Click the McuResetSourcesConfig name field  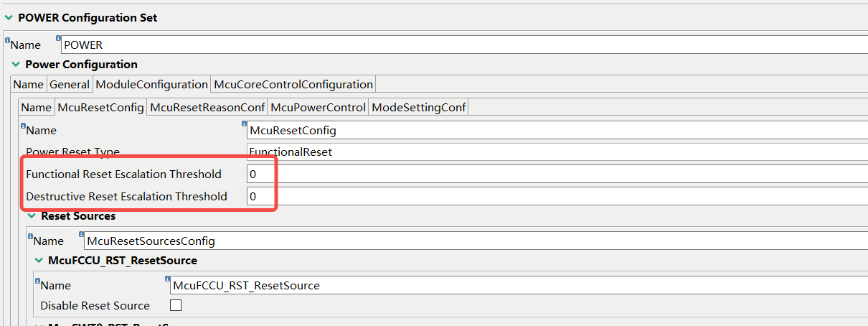coord(473,241)
